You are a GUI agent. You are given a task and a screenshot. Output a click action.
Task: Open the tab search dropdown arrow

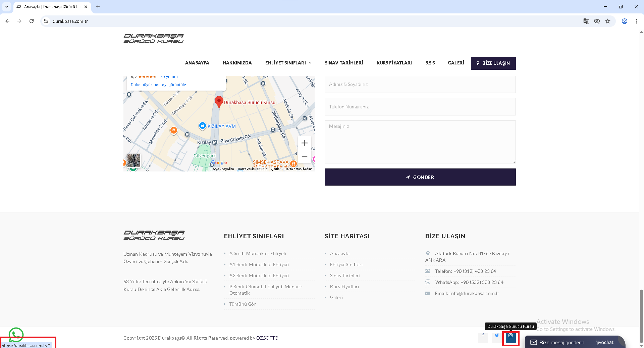[x=7, y=7]
